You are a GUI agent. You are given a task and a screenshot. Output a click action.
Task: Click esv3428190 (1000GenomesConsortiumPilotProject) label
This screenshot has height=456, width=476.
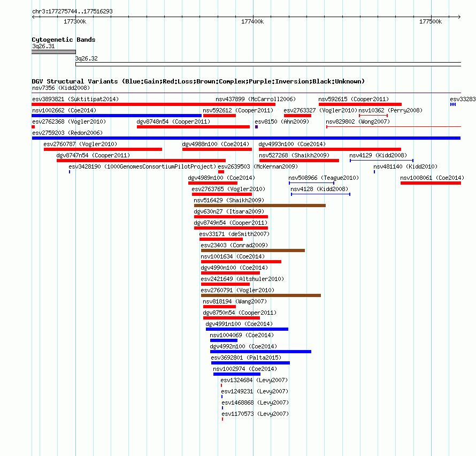pos(142,166)
